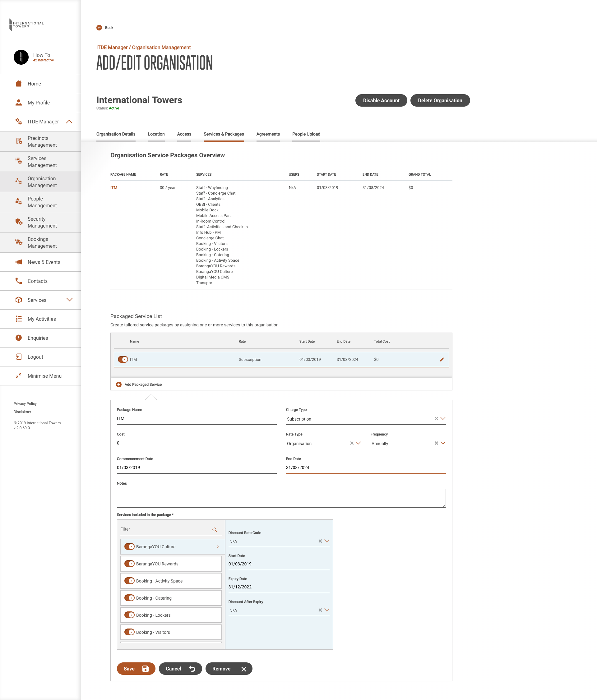Click the Package Name input field

coord(197,419)
